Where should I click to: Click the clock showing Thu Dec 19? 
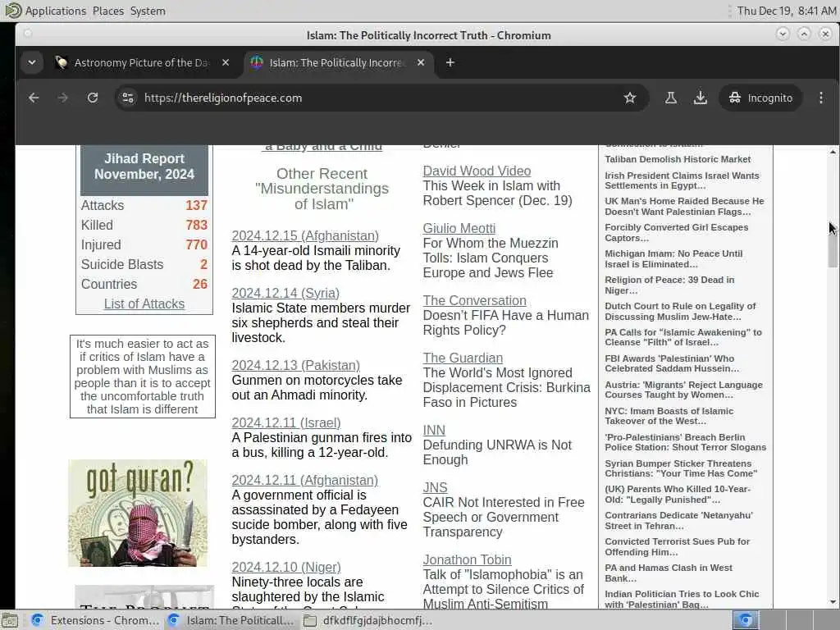click(x=786, y=11)
